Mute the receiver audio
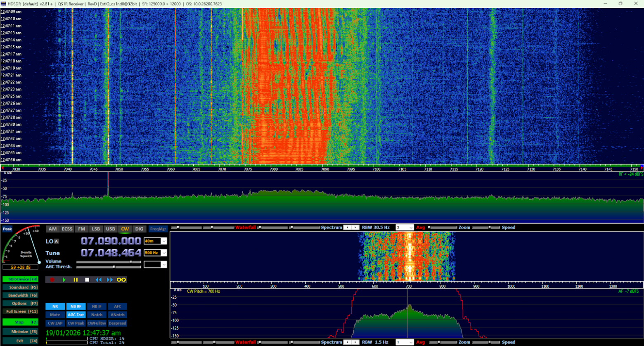Screen dimensions: 644x346 [55, 315]
